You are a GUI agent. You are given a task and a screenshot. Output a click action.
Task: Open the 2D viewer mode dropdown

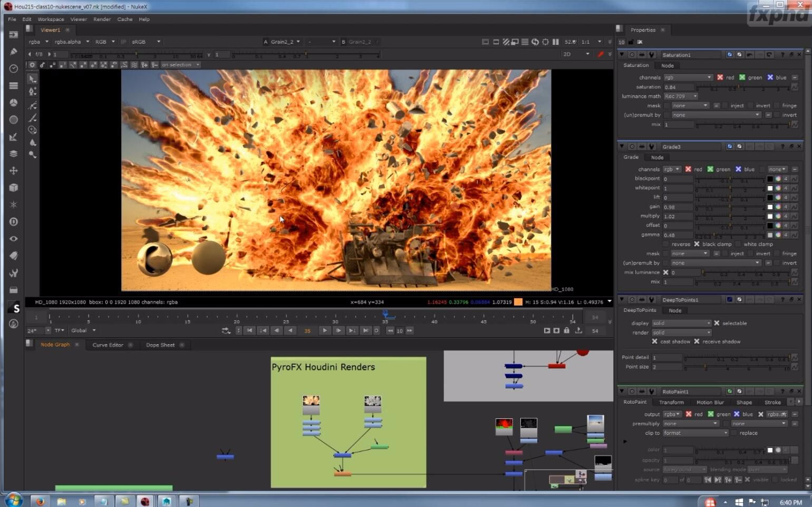576,54
